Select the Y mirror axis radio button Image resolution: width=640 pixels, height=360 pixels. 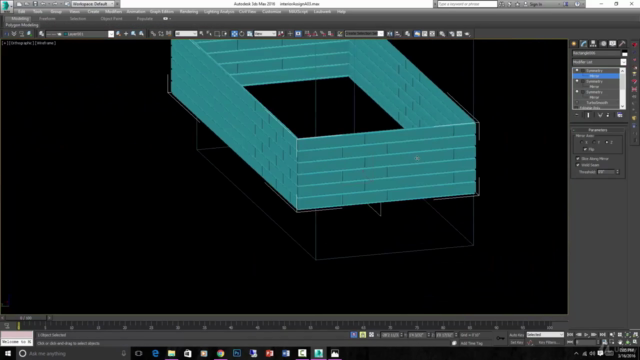pyautogui.click(x=594, y=142)
